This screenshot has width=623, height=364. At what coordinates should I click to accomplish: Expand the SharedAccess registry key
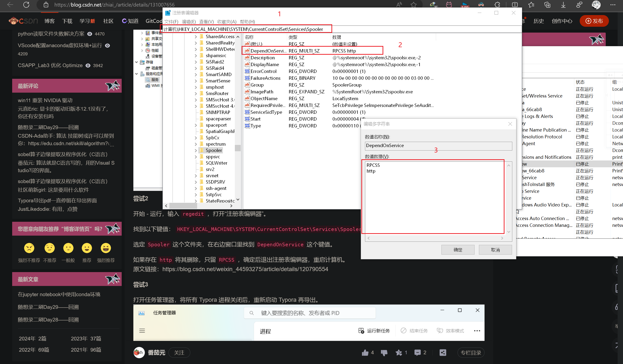click(196, 36)
